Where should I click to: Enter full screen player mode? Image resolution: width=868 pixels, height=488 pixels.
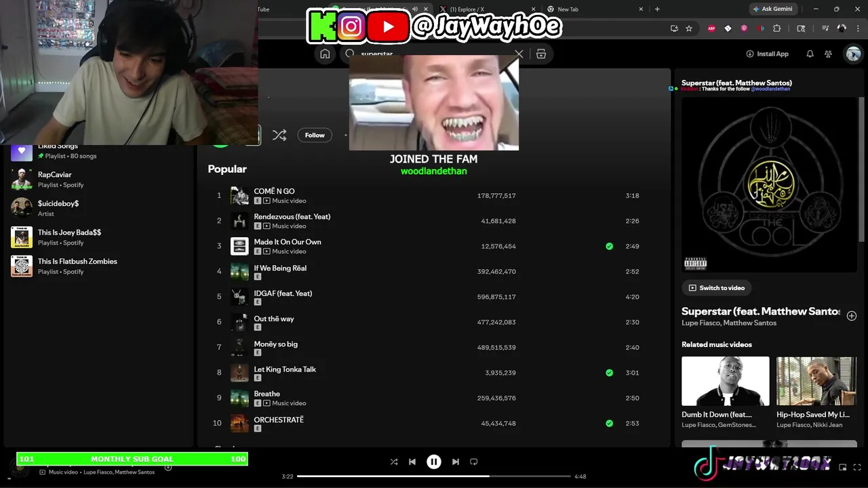click(857, 467)
